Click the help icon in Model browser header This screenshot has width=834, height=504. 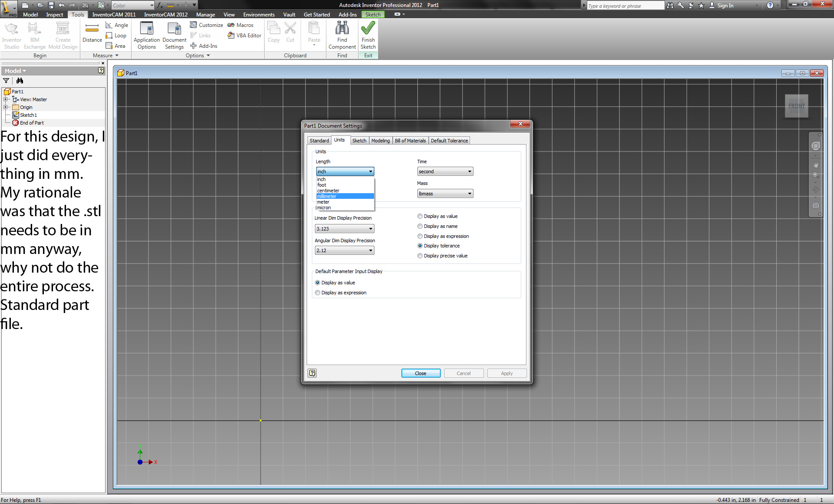[x=101, y=70]
